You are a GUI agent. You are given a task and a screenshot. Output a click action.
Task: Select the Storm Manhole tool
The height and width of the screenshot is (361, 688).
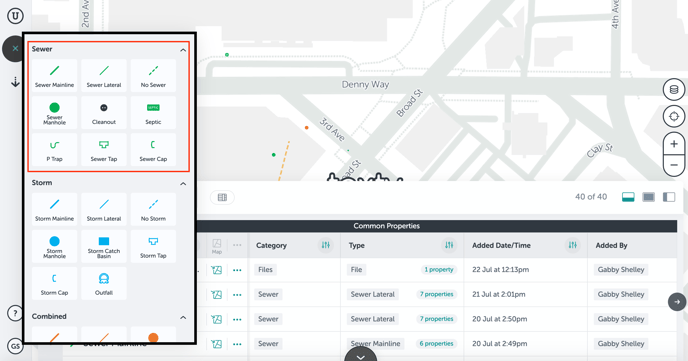tap(54, 247)
